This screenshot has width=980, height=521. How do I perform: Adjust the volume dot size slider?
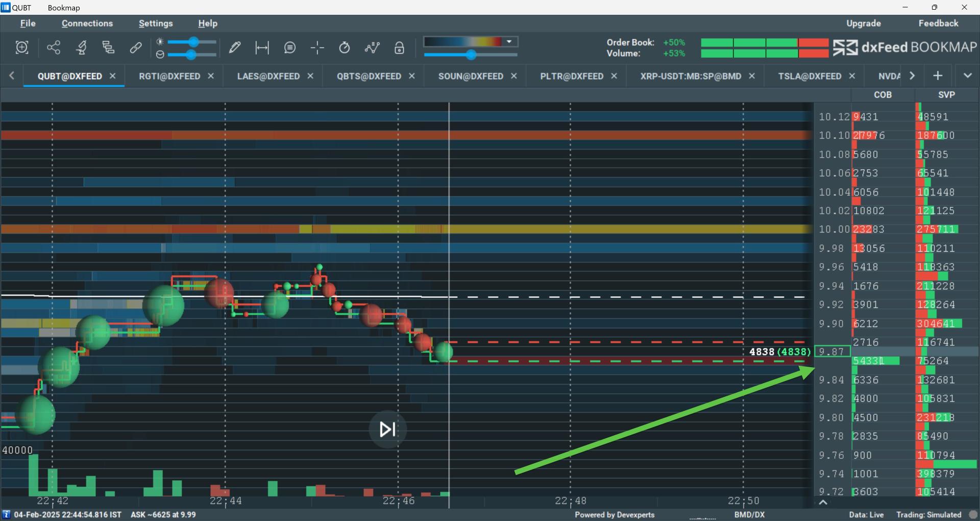coord(191,55)
